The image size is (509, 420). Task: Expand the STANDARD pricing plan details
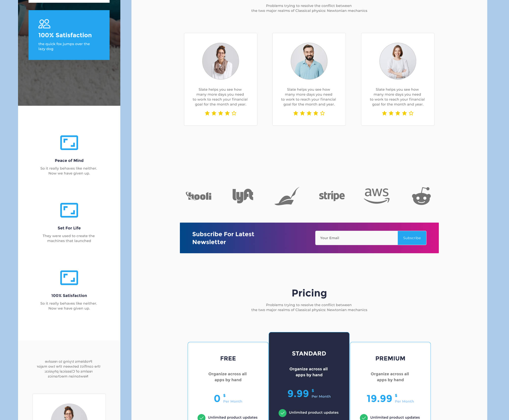click(x=309, y=353)
